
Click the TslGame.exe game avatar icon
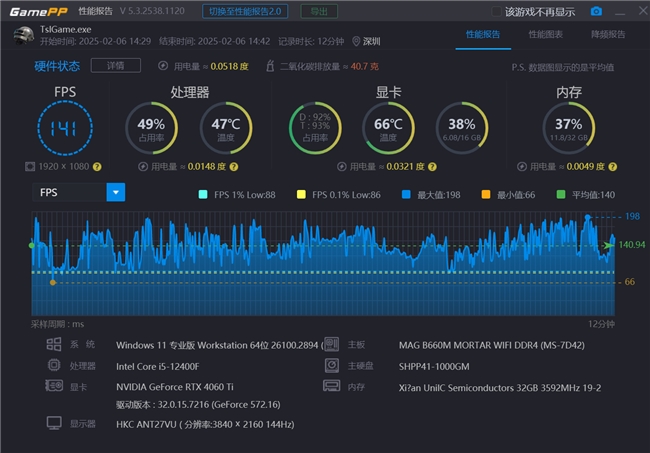[24, 36]
